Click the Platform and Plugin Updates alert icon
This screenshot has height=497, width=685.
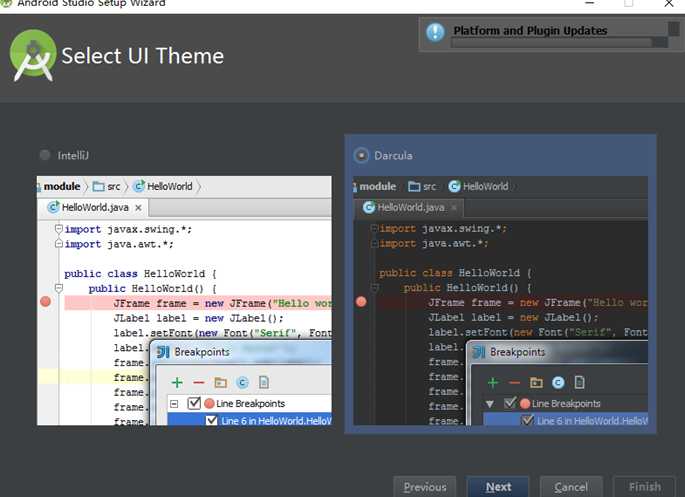pos(435,32)
